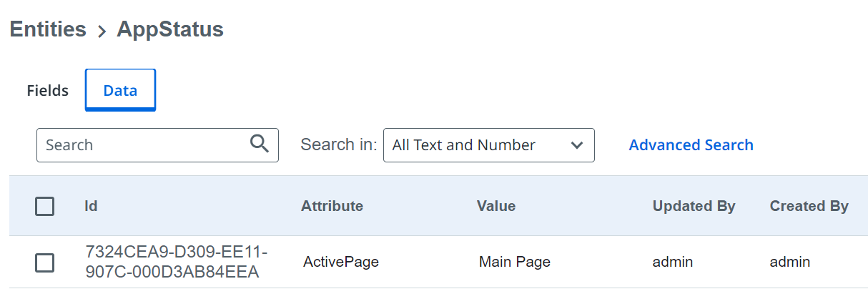
Task: Click the dropdown arrow beside All Text and Number
Action: (x=577, y=145)
